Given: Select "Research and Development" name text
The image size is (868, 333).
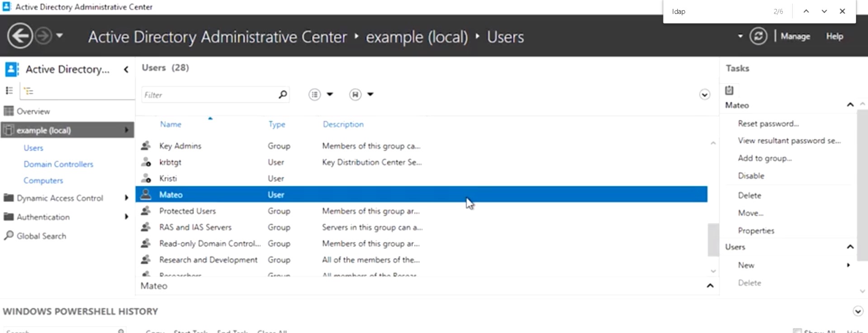Looking at the screenshot, I should click(208, 260).
